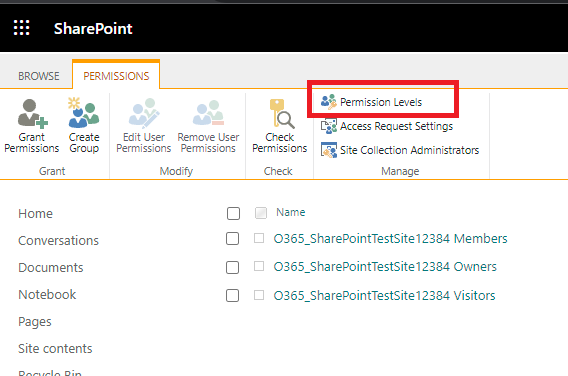Open Site contents in the left navigation
This screenshot has width=568, height=376.
tap(55, 348)
